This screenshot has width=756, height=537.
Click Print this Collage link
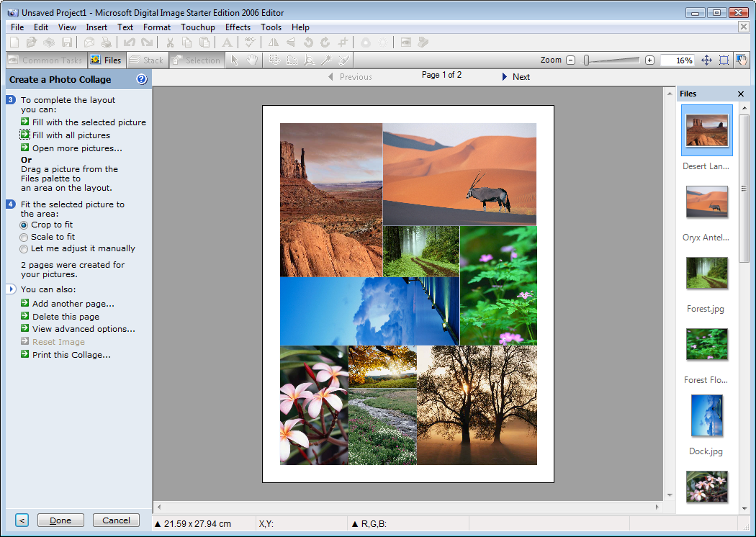(71, 355)
